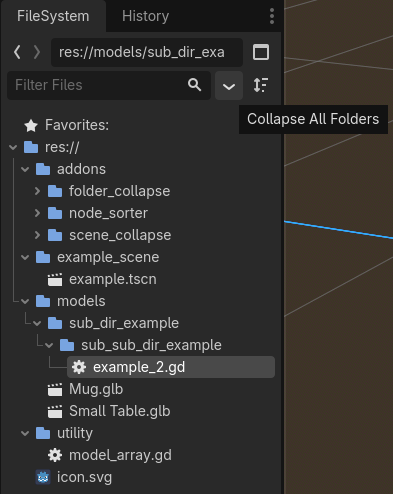Click the magnifier icon in Filter Files

tap(194, 85)
